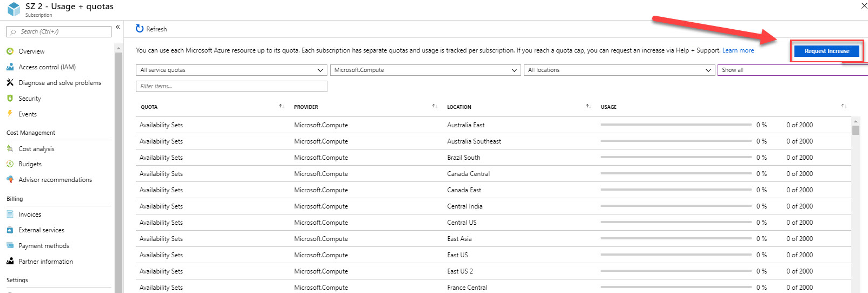Select Access control (IAM) menu item
The image size is (868, 293).
tap(47, 67)
